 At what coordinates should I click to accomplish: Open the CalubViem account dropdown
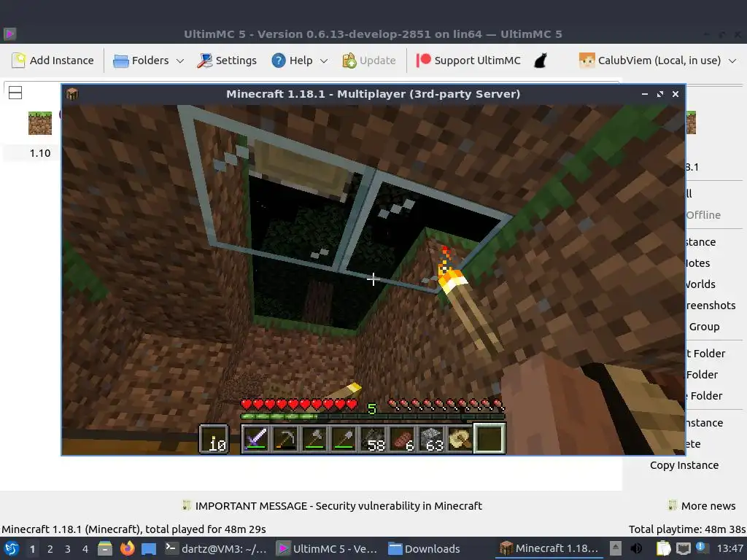[x=657, y=61]
